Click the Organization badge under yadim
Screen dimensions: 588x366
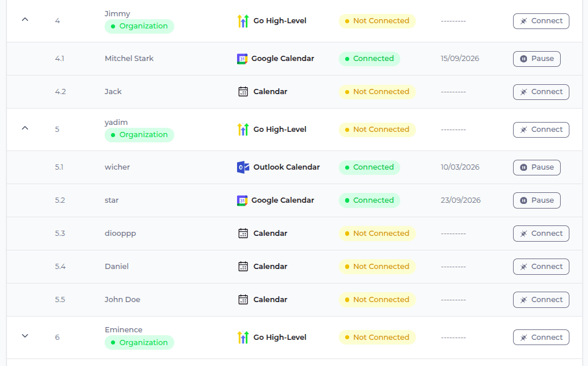tap(139, 135)
